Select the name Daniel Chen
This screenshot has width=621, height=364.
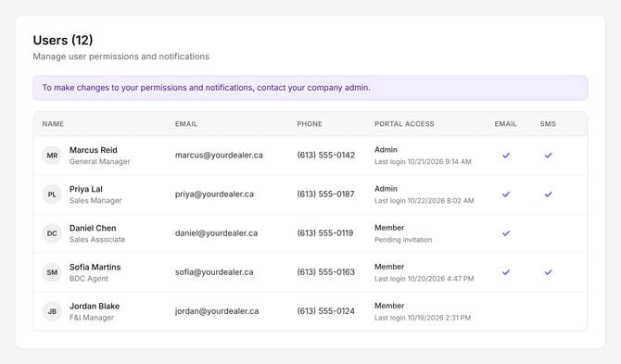(93, 228)
